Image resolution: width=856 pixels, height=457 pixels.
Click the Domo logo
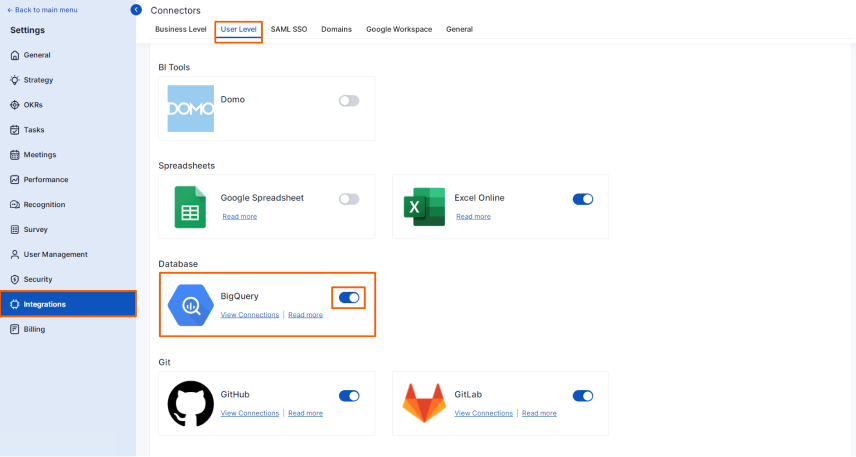pos(191,109)
